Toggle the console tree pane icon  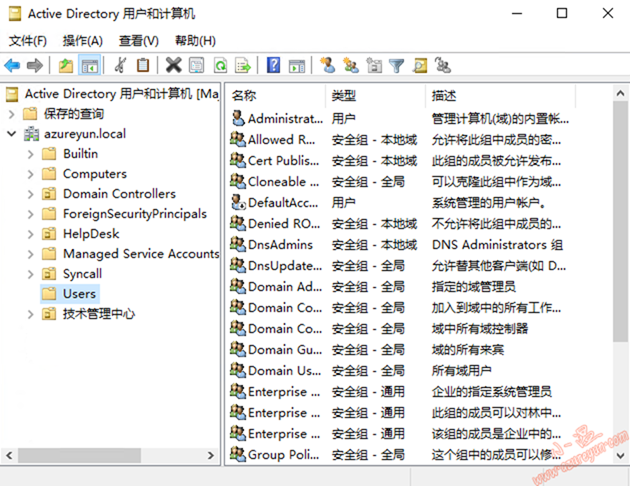pos(90,65)
